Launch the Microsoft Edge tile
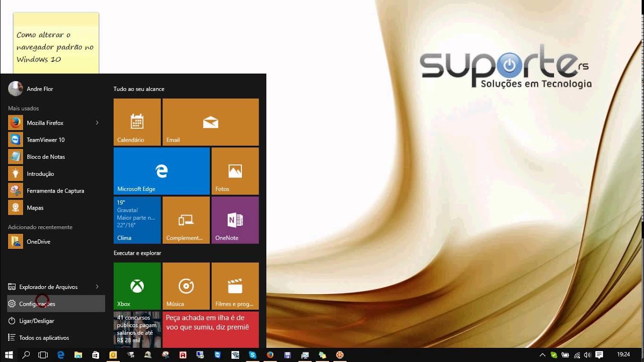Image resolution: width=644 pixels, height=362 pixels. (162, 171)
